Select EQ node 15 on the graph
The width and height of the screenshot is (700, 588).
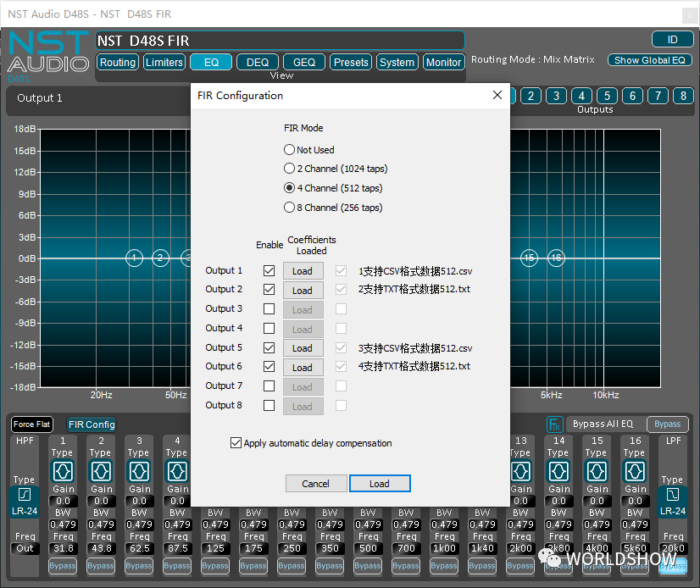(x=530, y=258)
